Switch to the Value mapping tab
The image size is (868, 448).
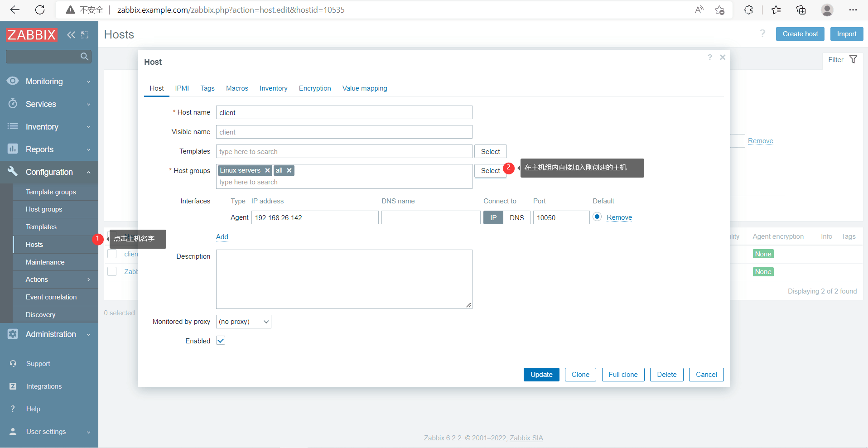(365, 88)
